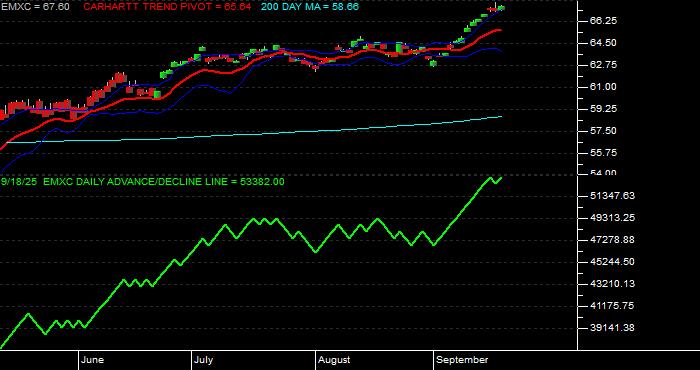Click the right end of the cyan 200-day MA line
This screenshot has height=370, width=700.
(x=501, y=116)
